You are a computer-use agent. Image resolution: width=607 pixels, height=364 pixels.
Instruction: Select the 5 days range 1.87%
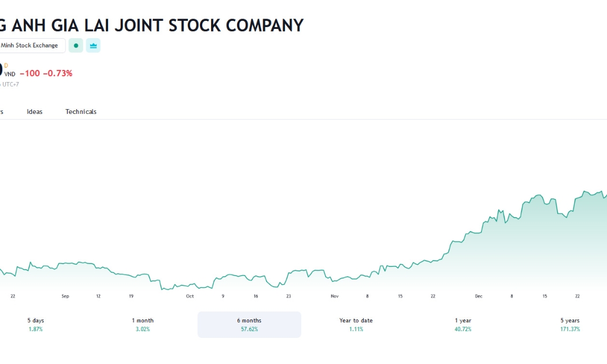click(x=36, y=325)
